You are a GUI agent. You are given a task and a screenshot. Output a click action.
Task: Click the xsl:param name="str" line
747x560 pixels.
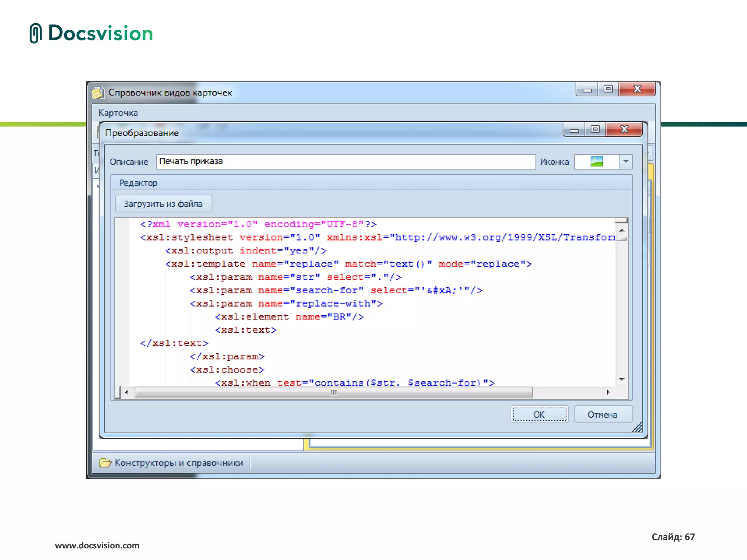point(296,277)
